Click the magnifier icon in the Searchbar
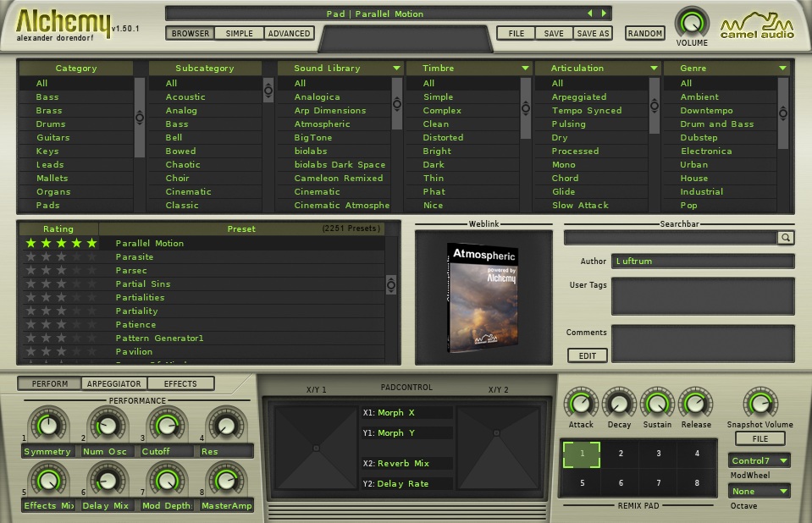Image resolution: width=812 pixels, height=523 pixels. point(786,238)
